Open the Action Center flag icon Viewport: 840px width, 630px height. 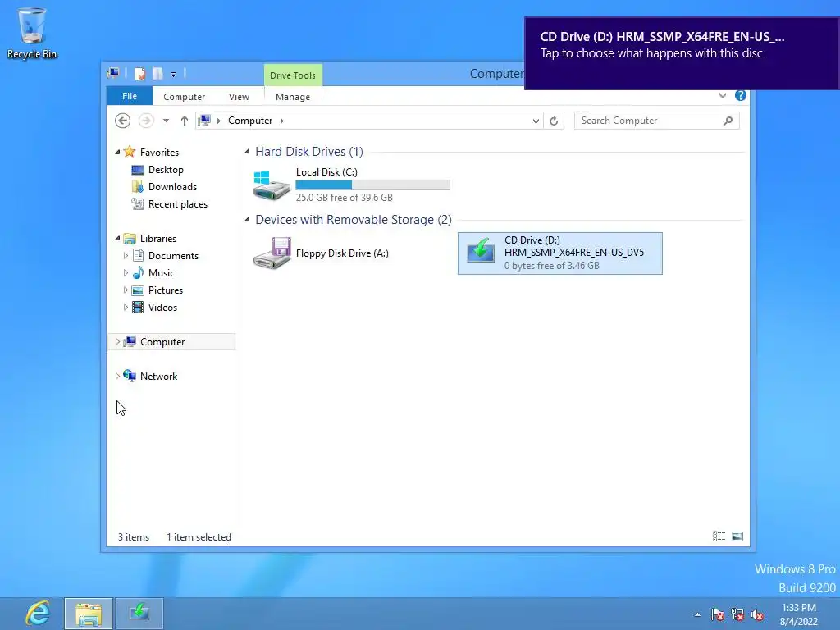[717, 614]
